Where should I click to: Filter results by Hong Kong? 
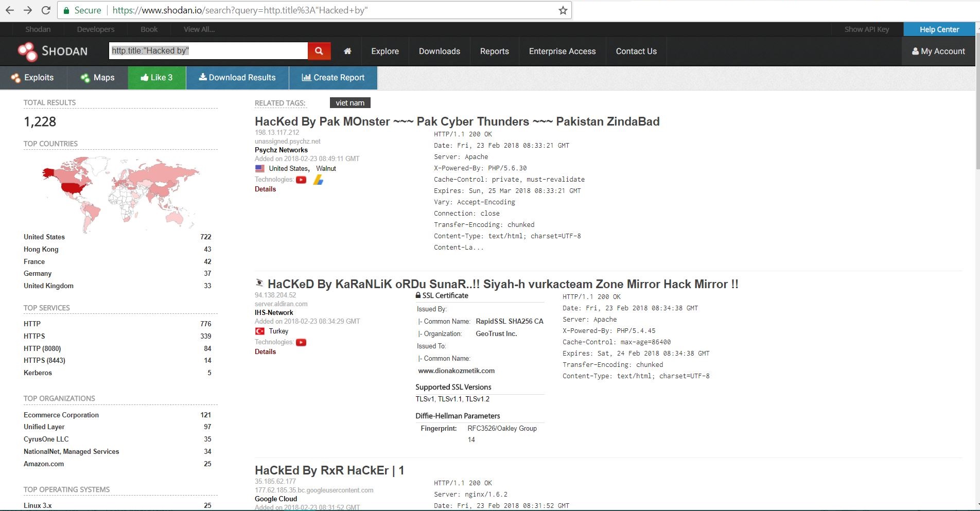41,249
